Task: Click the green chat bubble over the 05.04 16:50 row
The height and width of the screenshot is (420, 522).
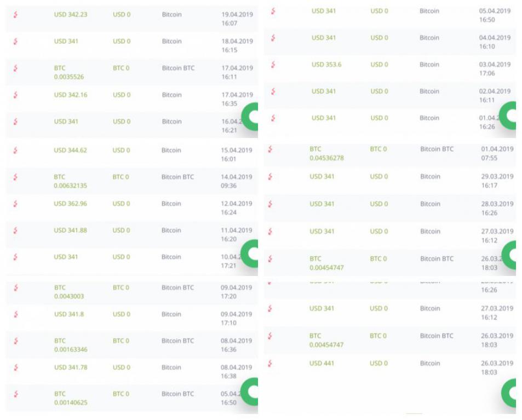Action: coord(250,392)
